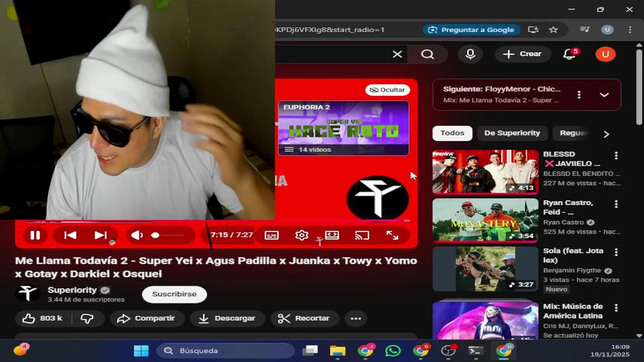Open player settings gear
The width and height of the screenshot is (644, 362).
[302, 235]
